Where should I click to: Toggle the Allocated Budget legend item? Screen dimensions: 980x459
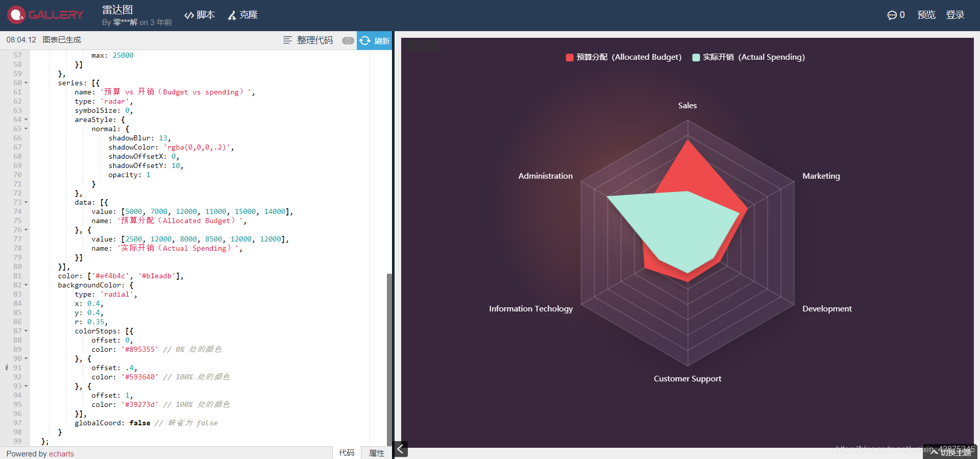coord(624,57)
